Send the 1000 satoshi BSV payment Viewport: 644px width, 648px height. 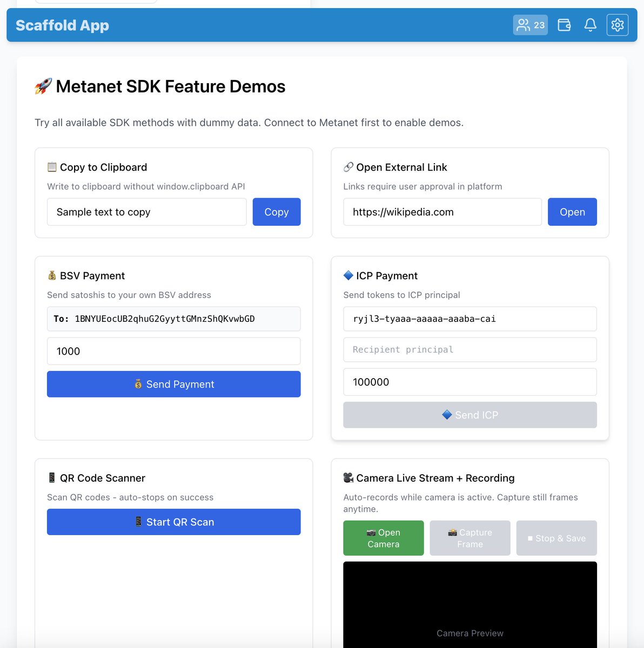click(x=173, y=384)
